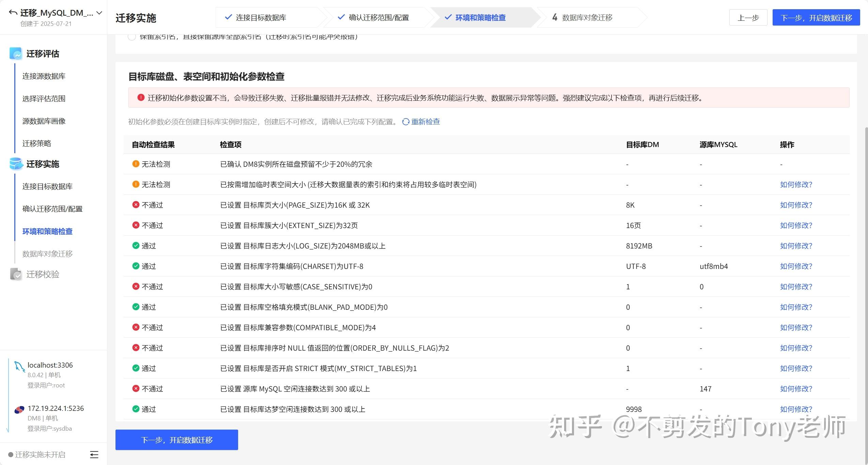Click the 迁移评估 section icon
The width and height of the screenshot is (868, 465).
click(16, 54)
